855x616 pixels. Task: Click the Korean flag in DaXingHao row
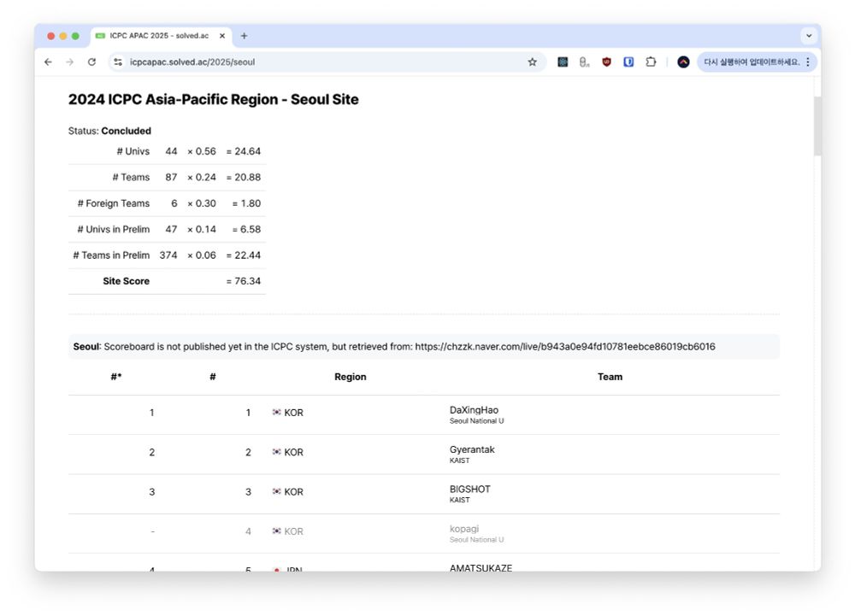pyautogui.click(x=276, y=413)
